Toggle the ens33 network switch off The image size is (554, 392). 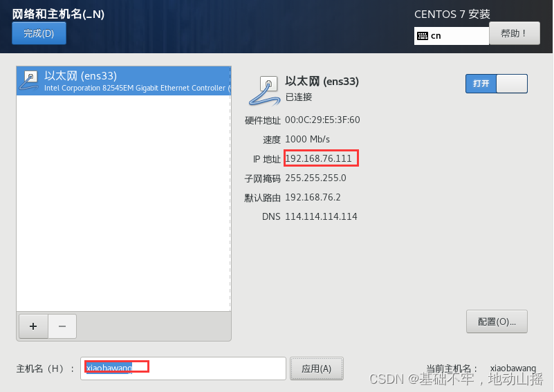pos(497,84)
